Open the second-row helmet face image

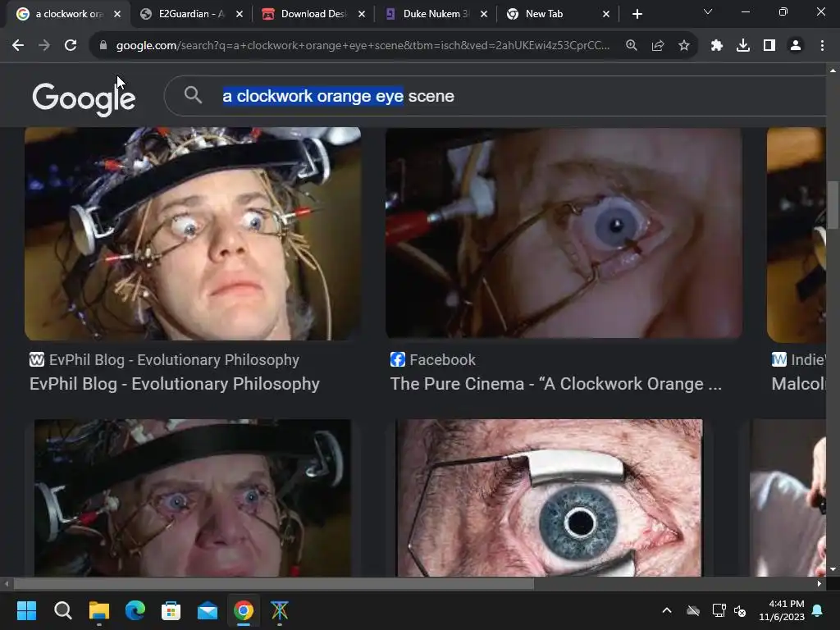click(193, 498)
